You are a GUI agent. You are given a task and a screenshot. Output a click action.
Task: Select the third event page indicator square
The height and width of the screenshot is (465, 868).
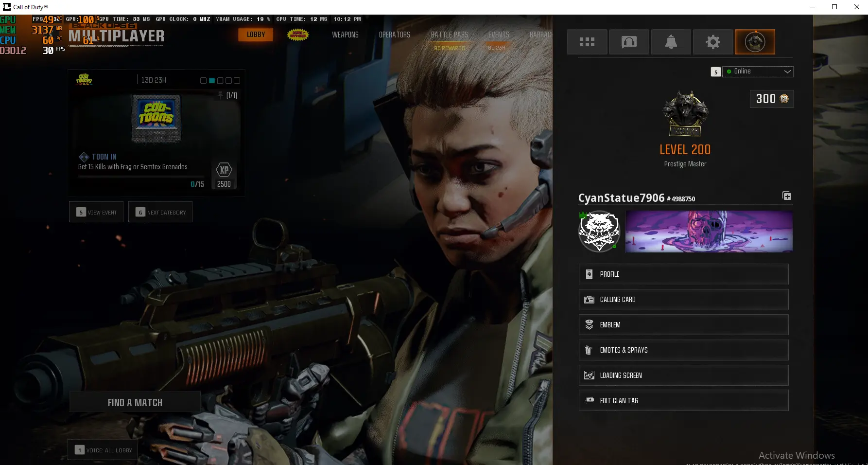(220, 80)
